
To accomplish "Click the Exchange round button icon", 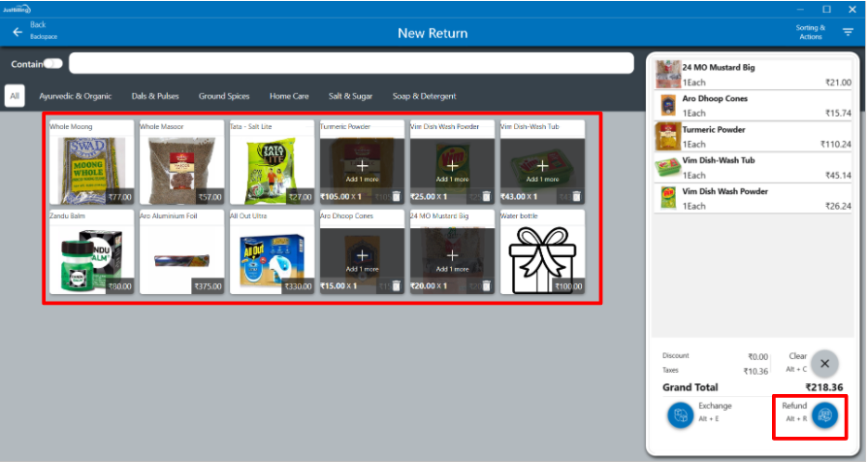I will tap(681, 414).
